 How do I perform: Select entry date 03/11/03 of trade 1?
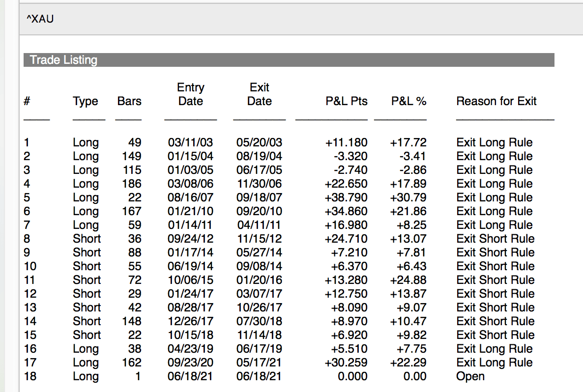click(x=190, y=142)
